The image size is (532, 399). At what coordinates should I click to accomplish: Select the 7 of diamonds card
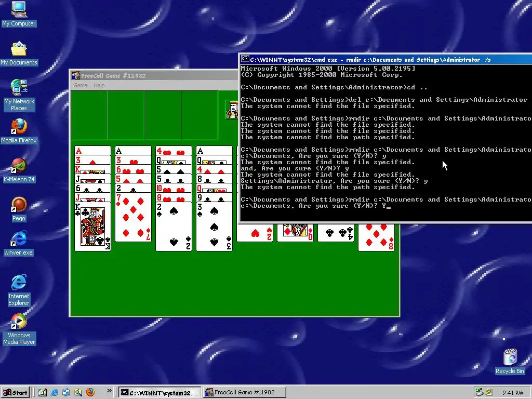[133, 217]
